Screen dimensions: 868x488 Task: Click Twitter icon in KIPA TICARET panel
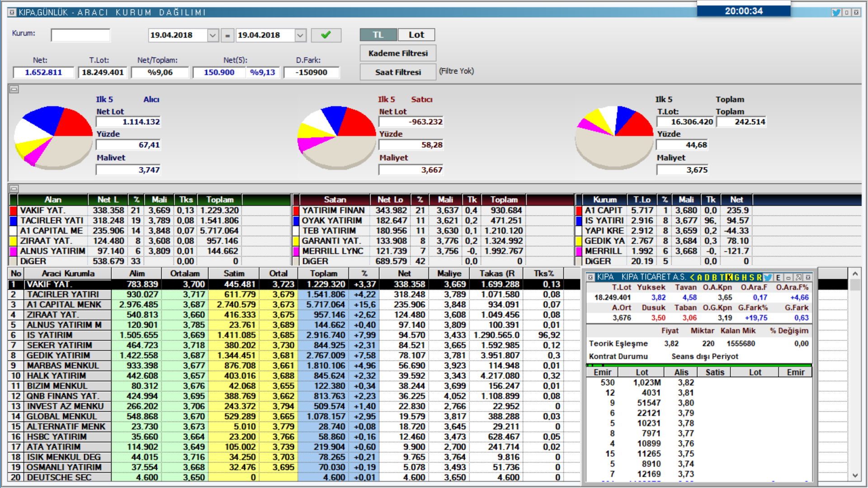768,277
